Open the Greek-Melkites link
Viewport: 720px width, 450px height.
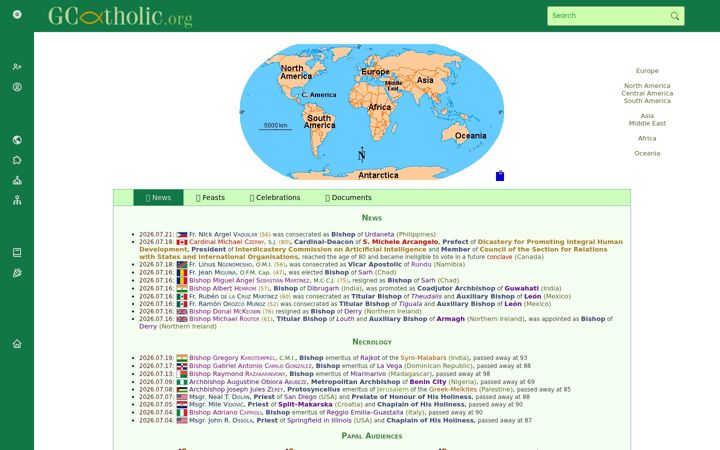pyautogui.click(x=452, y=390)
